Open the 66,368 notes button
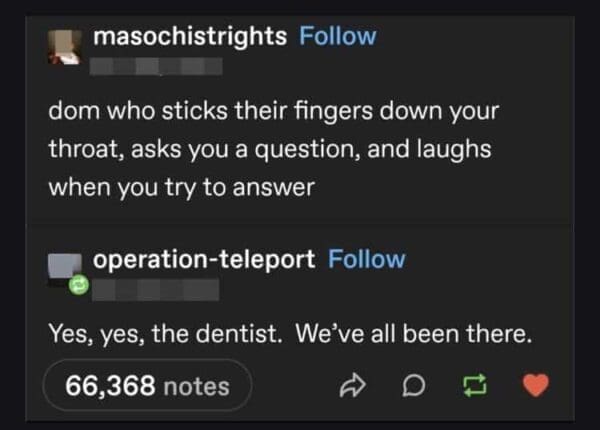This screenshot has width=600, height=430. [148, 385]
